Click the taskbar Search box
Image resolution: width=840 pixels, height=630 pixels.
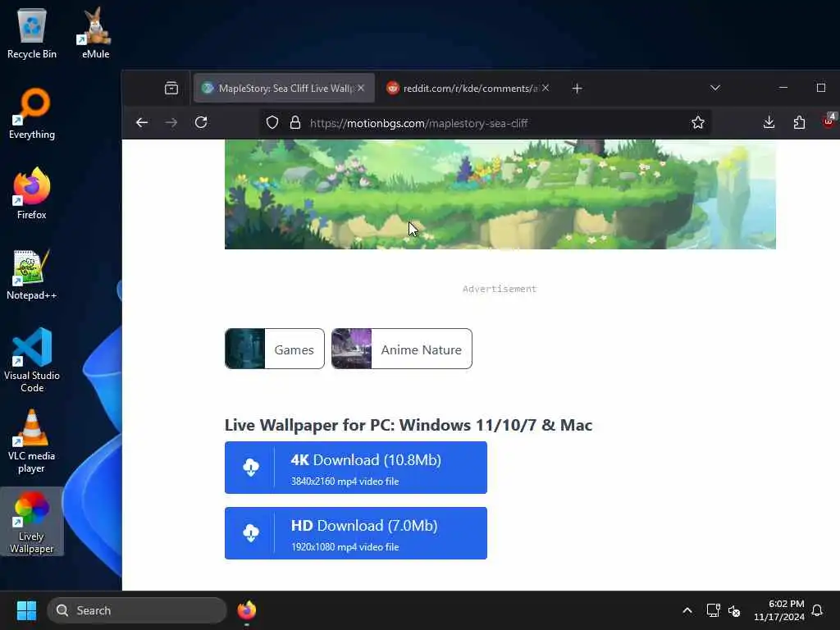137,610
